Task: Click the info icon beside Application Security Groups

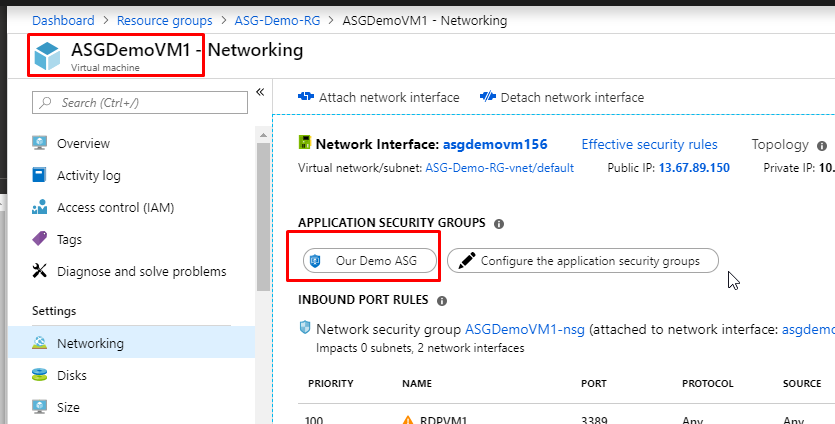Action: tap(499, 223)
